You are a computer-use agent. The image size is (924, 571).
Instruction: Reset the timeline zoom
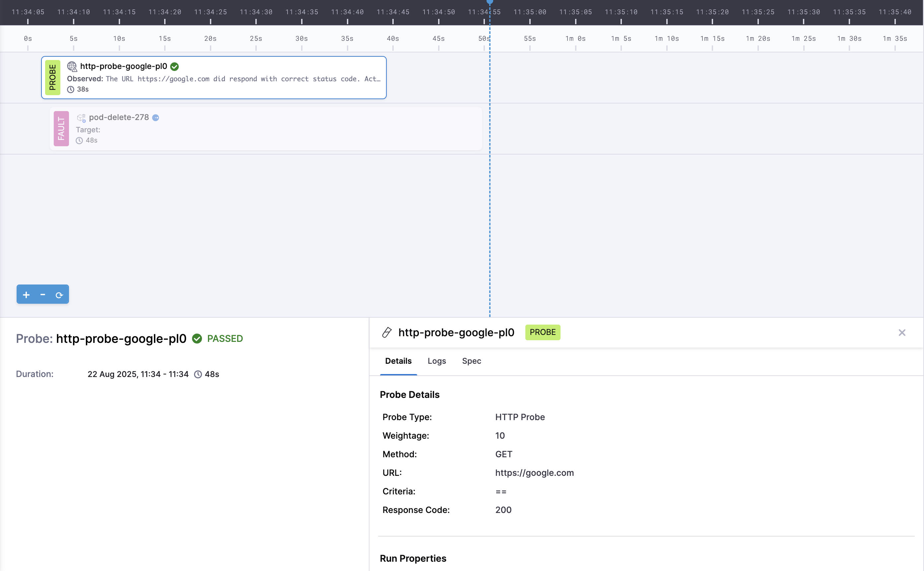pyautogui.click(x=59, y=294)
